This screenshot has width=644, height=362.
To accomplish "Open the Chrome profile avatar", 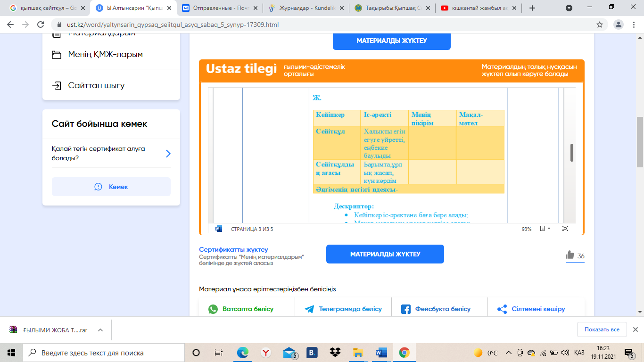I will point(618,25).
